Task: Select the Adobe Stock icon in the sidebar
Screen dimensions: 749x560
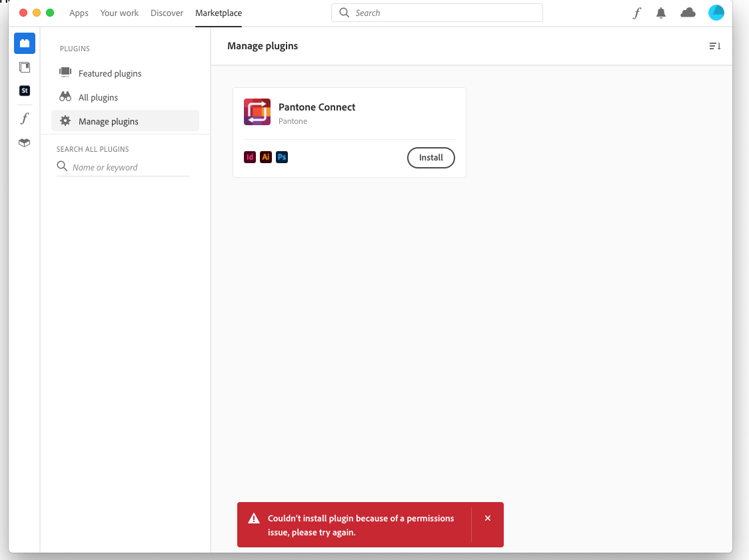Action: pyautogui.click(x=25, y=91)
